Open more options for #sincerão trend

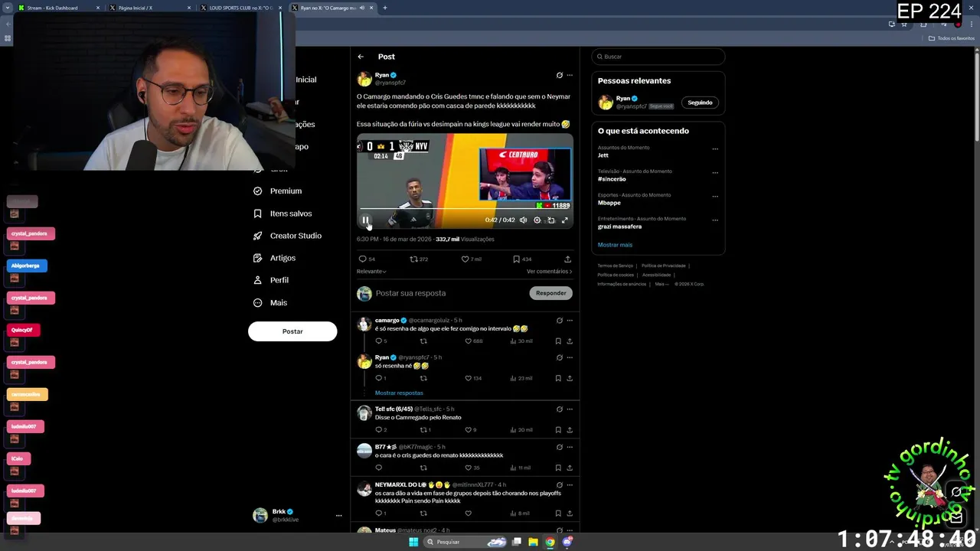715,173
